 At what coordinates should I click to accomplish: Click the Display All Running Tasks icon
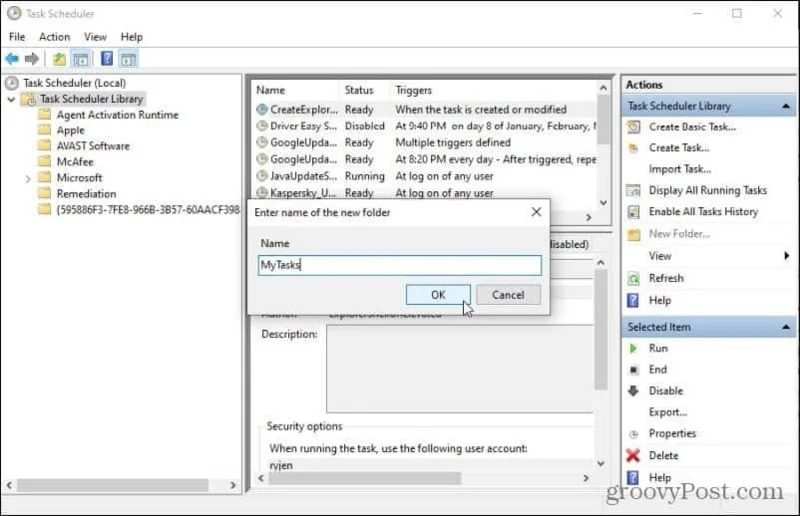coord(633,190)
